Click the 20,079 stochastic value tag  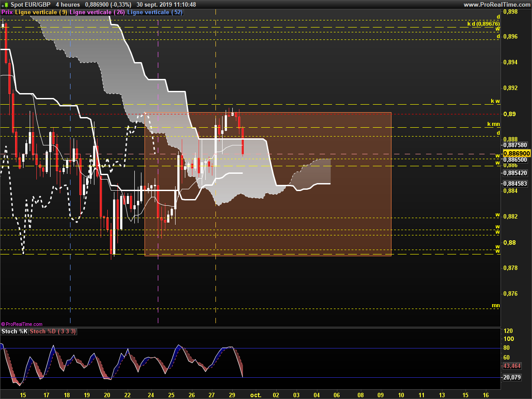[x=512, y=377]
